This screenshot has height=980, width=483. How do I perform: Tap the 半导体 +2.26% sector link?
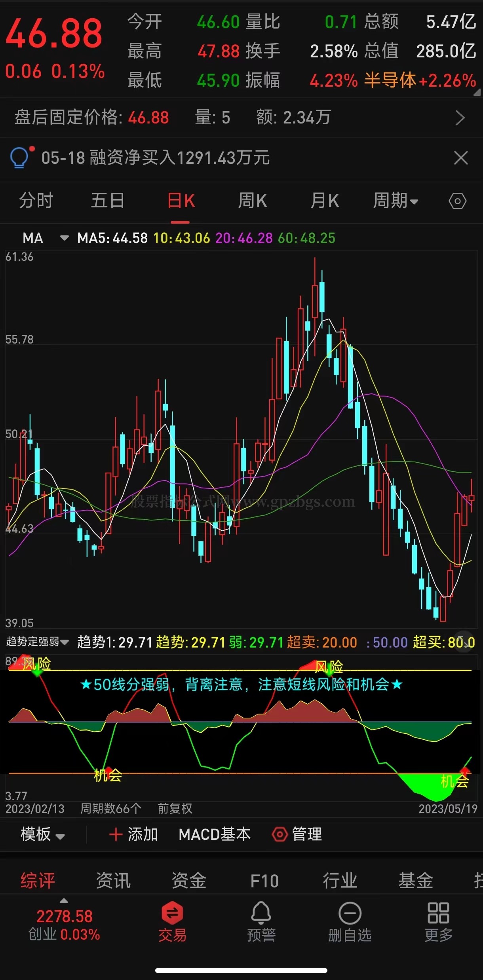click(x=420, y=80)
